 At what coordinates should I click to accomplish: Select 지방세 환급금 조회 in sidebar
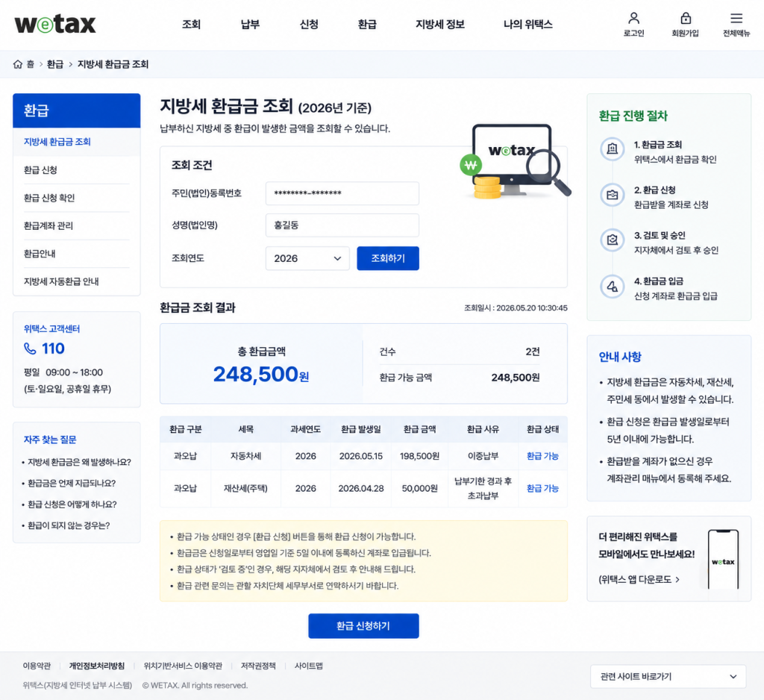[x=77, y=142]
